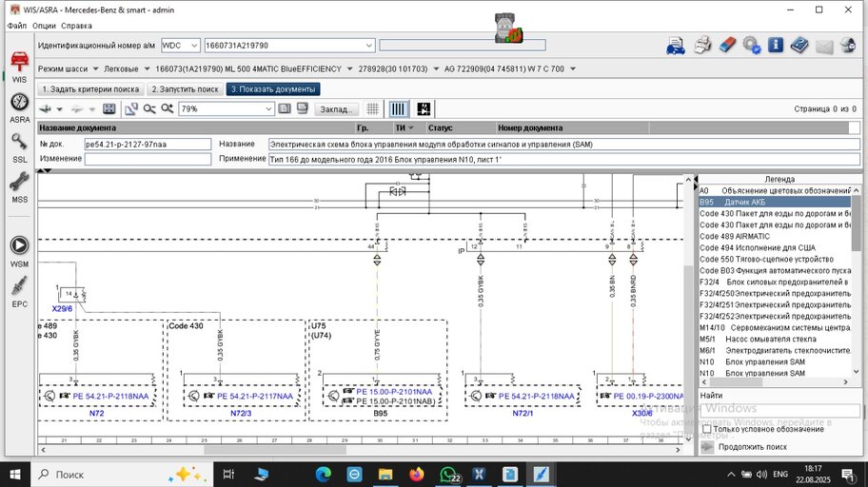
Task: Click the vehicle data card icon
Action: [x=676, y=46]
